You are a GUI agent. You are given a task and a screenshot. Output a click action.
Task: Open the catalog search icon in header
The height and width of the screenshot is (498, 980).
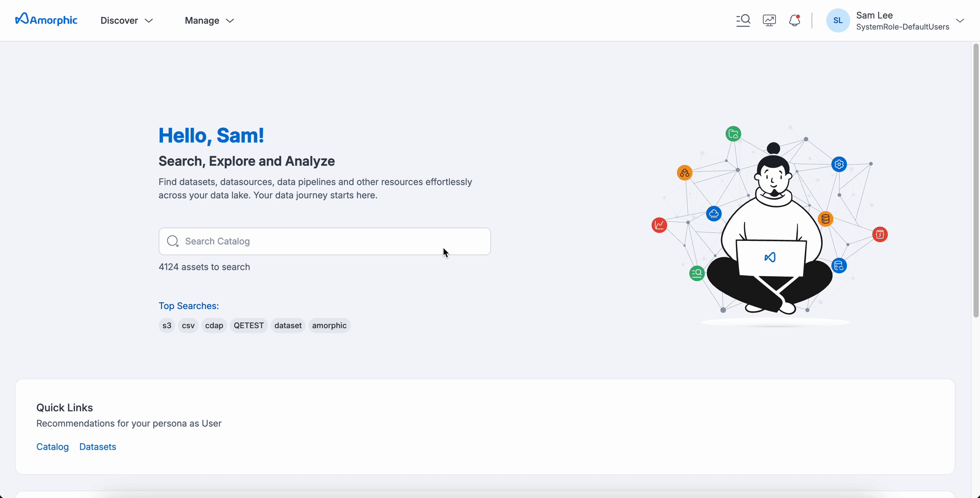[742, 20]
